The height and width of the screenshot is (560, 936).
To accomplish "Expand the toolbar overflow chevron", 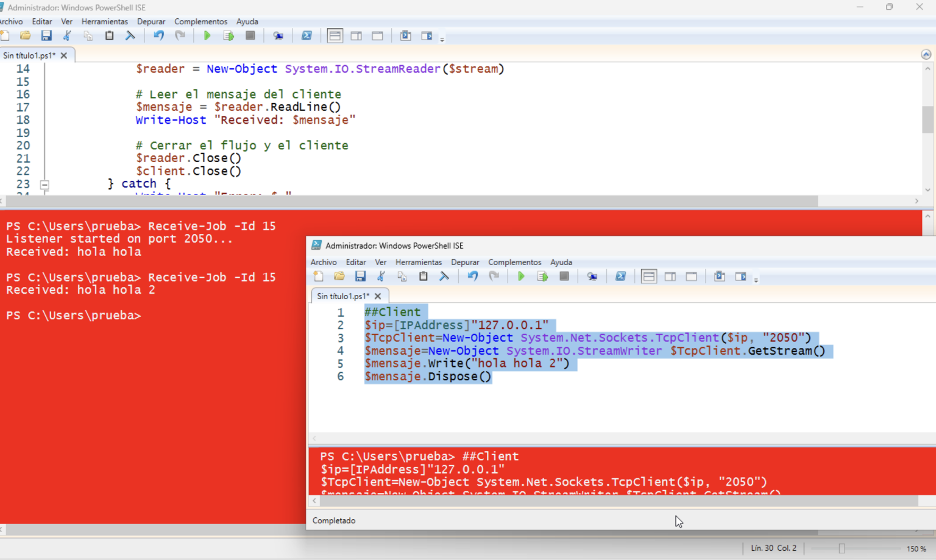I will [443, 38].
